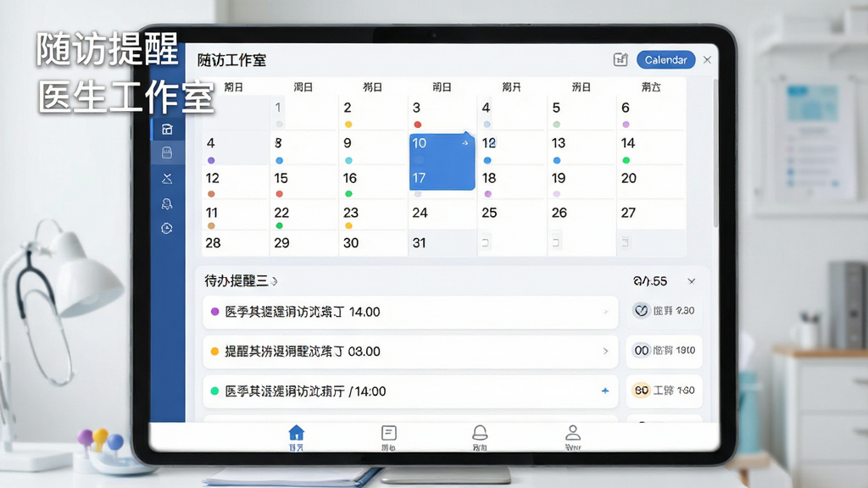Open the notes list tab in bottom bar
This screenshot has height=488, width=868.
tap(388, 437)
